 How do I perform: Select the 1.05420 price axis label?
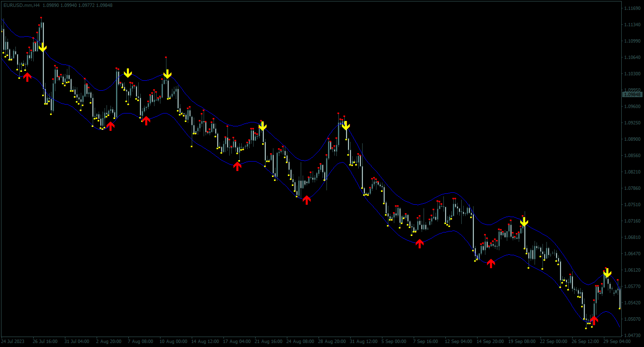click(632, 303)
